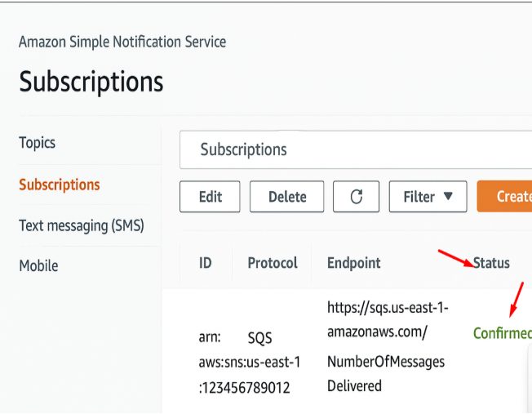Select the NumberOfMessages Delivered text
532x414 pixels.
point(386,373)
